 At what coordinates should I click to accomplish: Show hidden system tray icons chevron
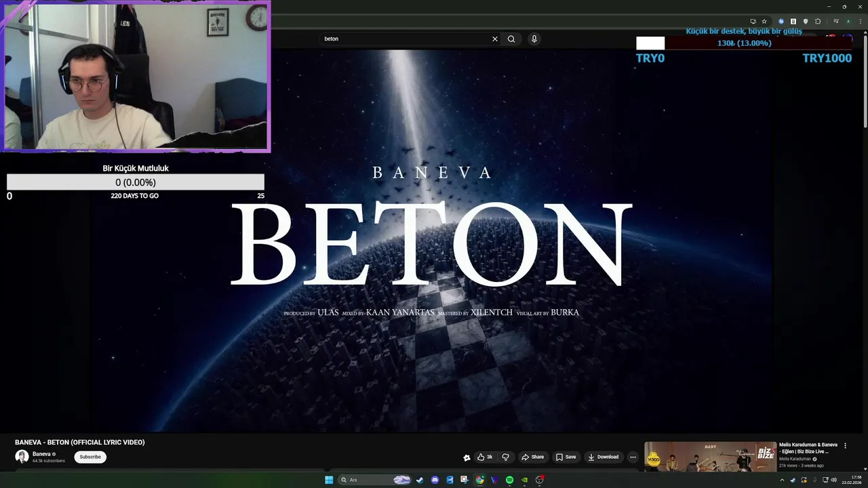[x=782, y=480]
